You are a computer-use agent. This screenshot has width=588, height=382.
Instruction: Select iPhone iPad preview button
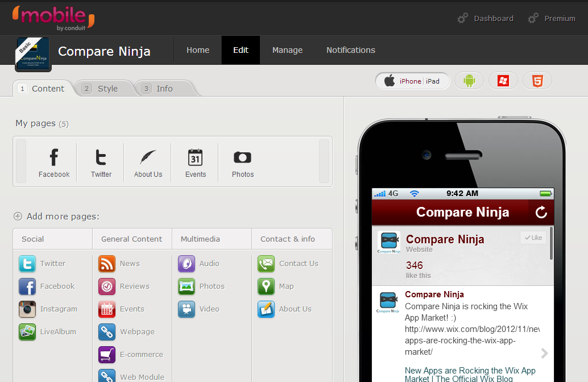412,81
